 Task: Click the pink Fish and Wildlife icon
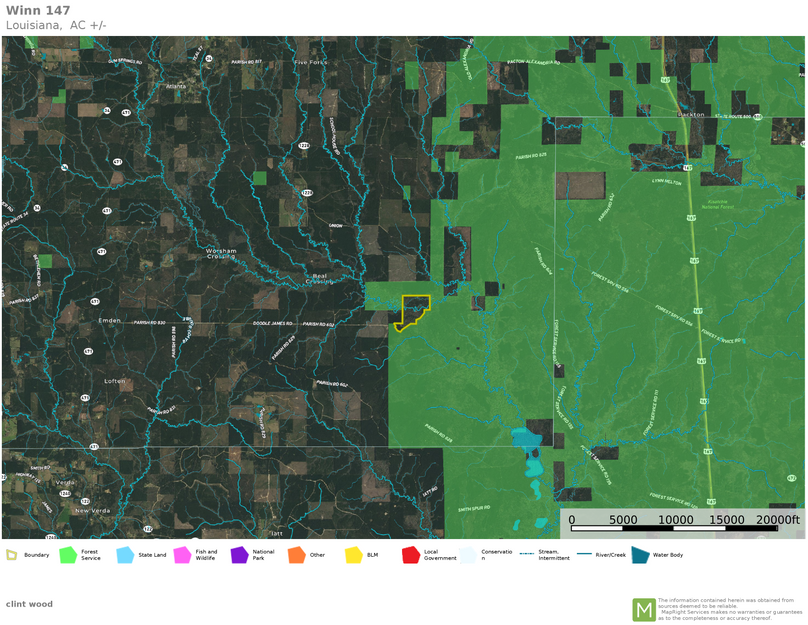pyautogui.click(x=182, y=554)
